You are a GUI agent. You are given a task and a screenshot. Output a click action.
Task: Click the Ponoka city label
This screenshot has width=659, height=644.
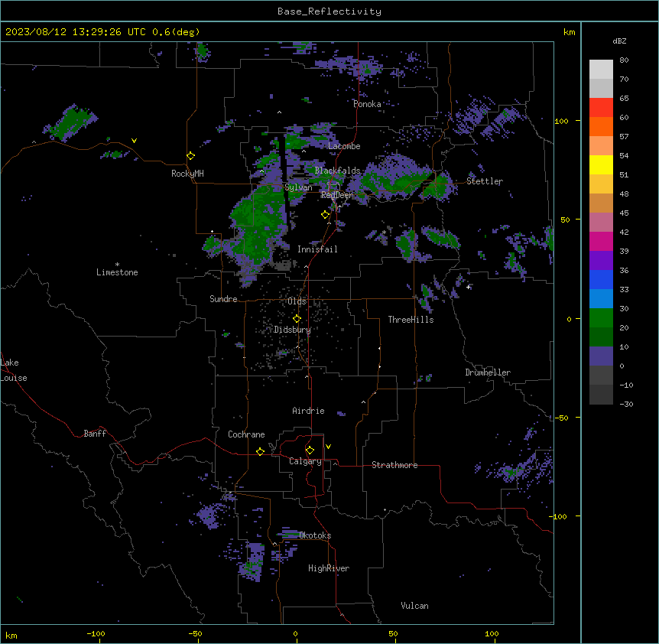pyautogui.click(x=367, y=104)
